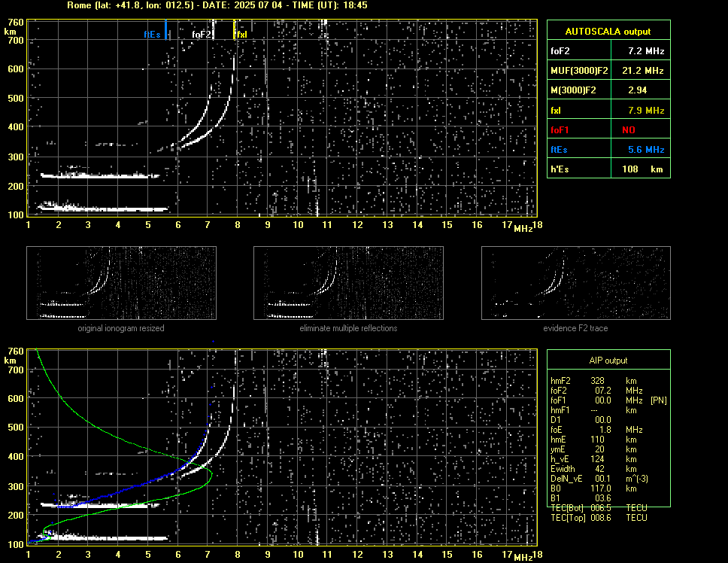Click the 'AUTOSCALA output' table header
The image size is (728, 563).
tap(608, 32)
